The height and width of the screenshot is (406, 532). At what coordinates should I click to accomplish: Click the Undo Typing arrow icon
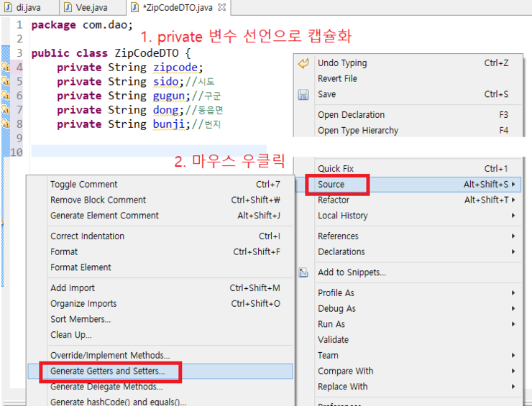pos(303,63)
